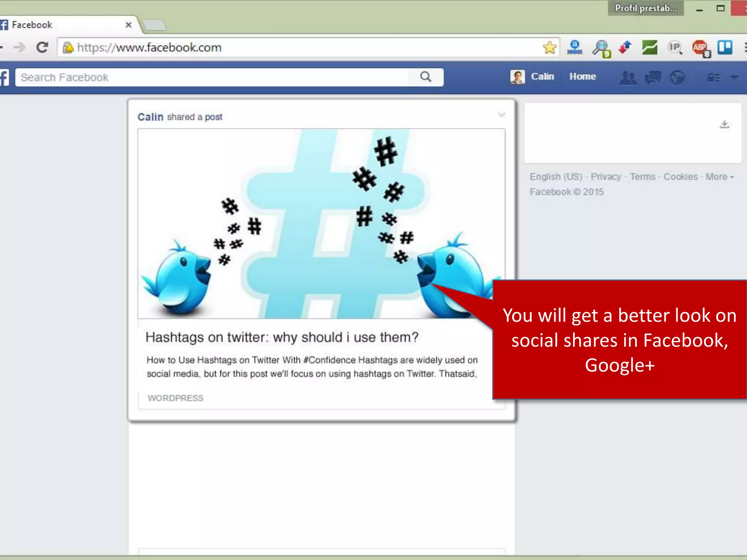Open the Privacy Shortcuts icon
The width and height of the screenshot is (747, 560).
(x=713, y=78)
